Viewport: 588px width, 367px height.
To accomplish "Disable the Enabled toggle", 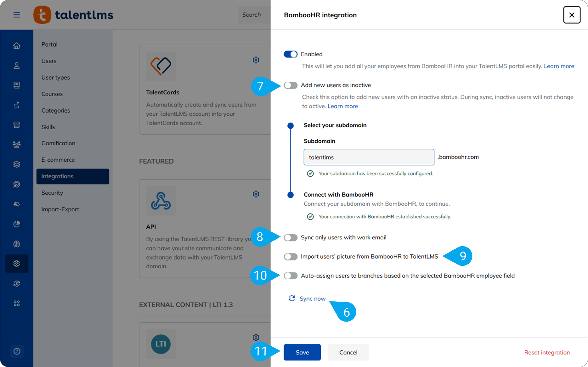I will (290, 54).
